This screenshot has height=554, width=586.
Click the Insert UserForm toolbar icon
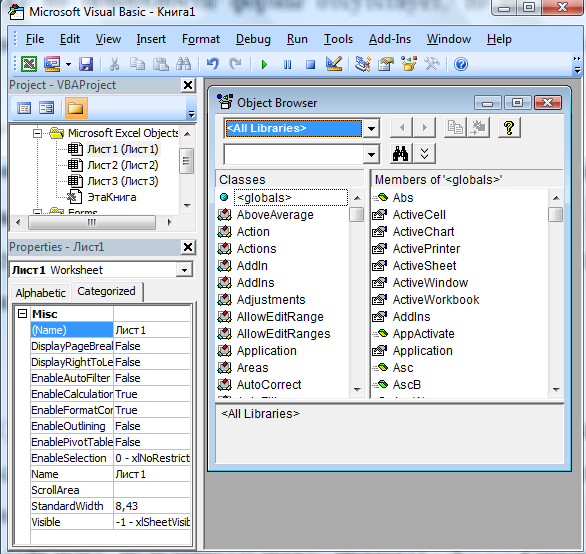[x=52, y=64]
